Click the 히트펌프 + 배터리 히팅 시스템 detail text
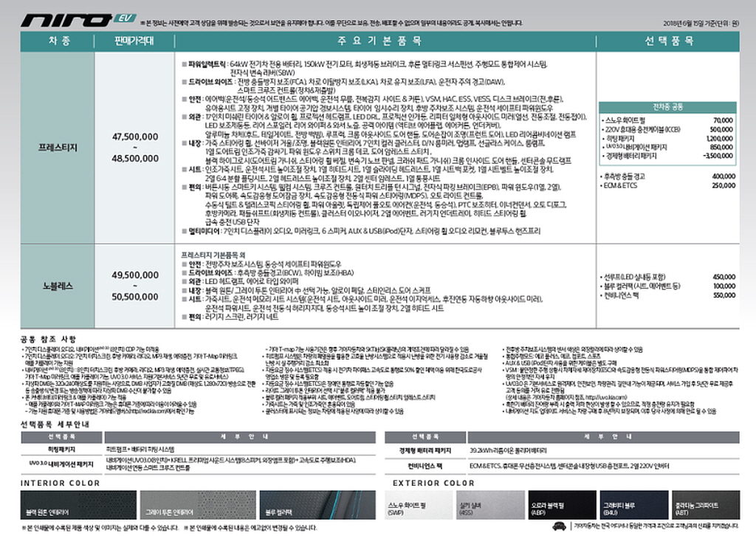 [x=140, y=449]
